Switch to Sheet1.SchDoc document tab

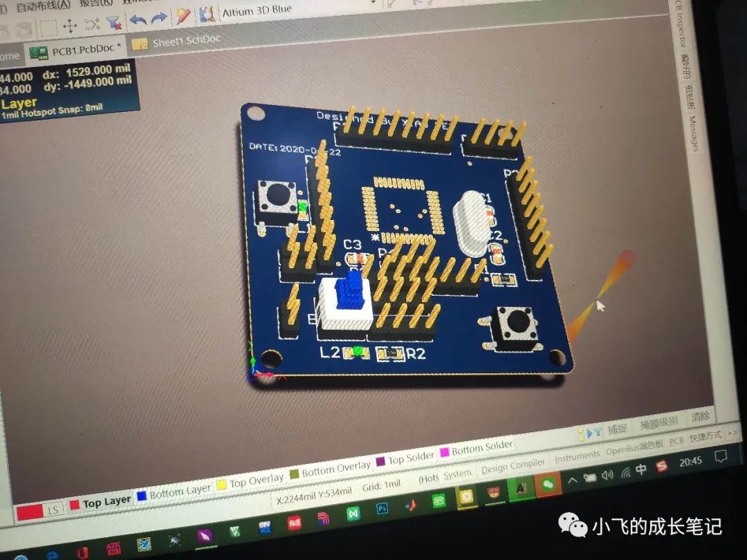coord(177,41)
